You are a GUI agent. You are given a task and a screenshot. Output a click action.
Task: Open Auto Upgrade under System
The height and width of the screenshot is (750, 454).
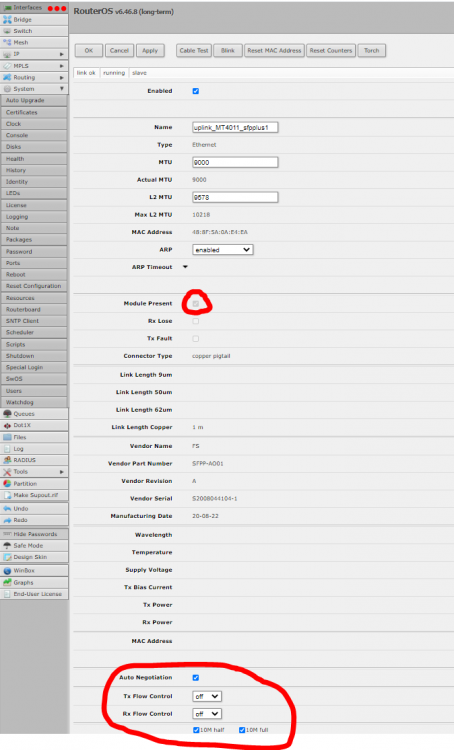(x=34, y=100)
